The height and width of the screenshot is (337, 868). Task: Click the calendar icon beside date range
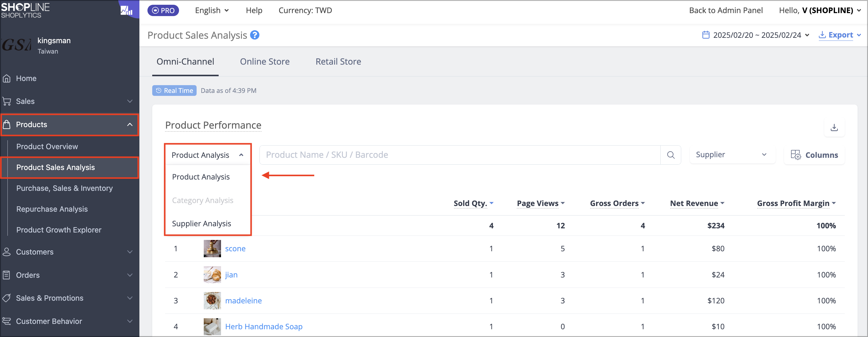[706, 35]
